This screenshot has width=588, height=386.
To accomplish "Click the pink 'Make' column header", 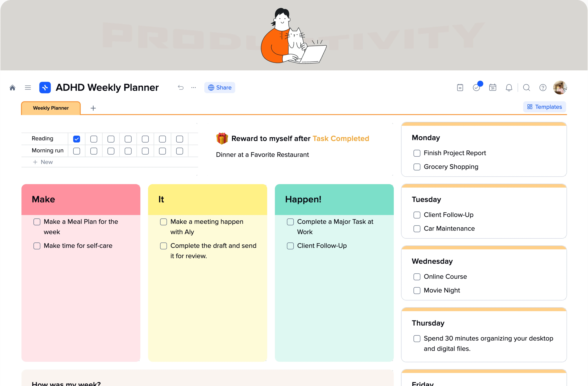I will tap(81, 199).
